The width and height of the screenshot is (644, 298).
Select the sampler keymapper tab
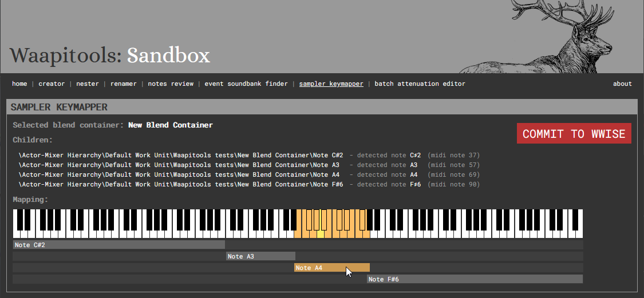pos(331,84)
